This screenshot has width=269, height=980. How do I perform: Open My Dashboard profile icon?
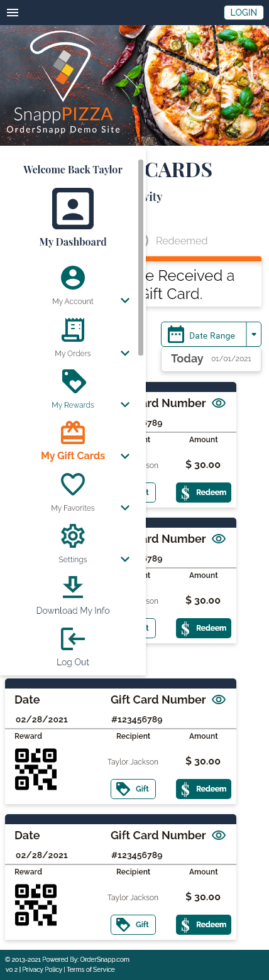pyautogui.click(x=73, y=209)
